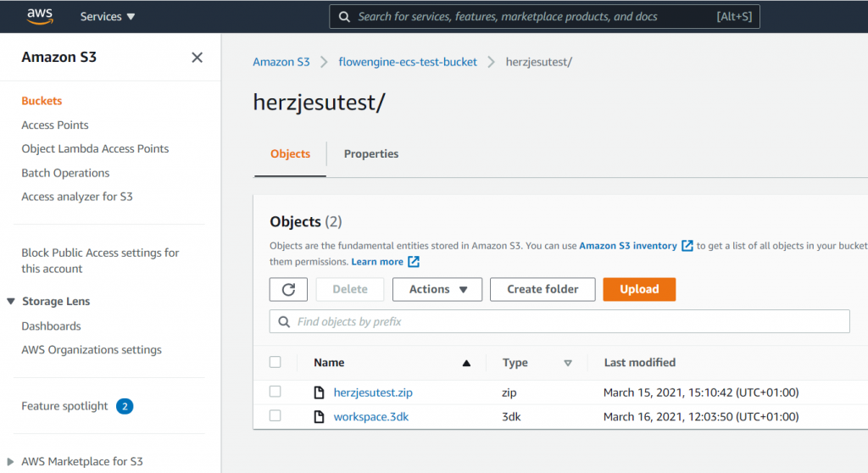Screen dimensions: 868x473
Task: Open the workspace.3dk object
Action: tap(371, 417)
